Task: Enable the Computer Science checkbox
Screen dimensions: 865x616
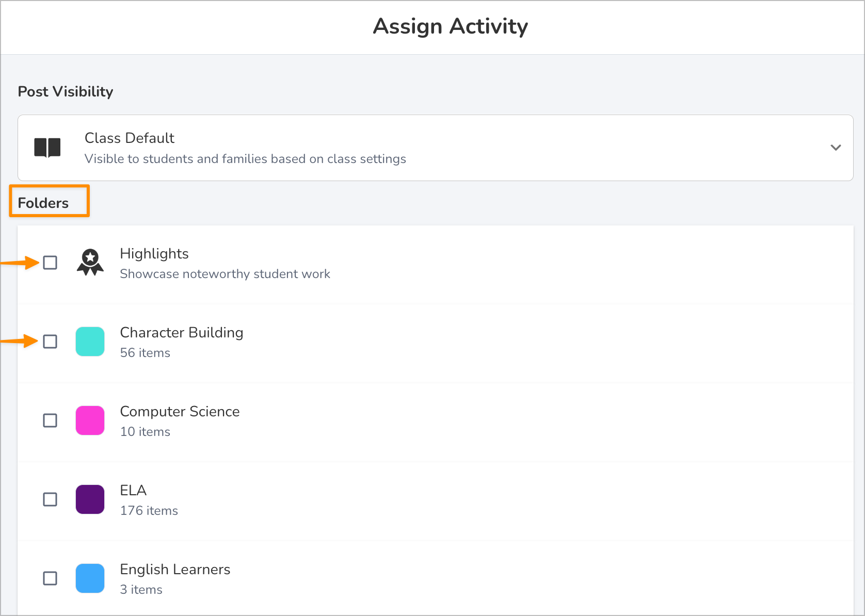Action: (50, 420)
